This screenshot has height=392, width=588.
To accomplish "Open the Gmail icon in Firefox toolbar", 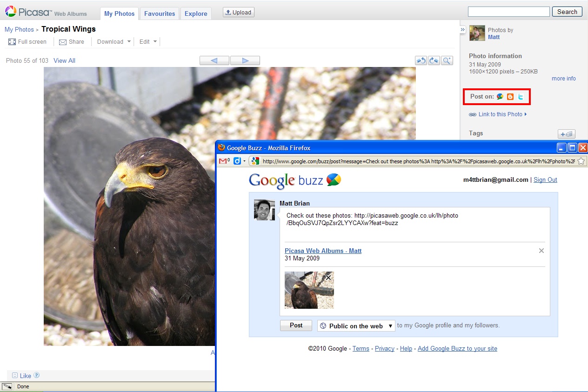I will pyautogui.click(x=225, y=161).
